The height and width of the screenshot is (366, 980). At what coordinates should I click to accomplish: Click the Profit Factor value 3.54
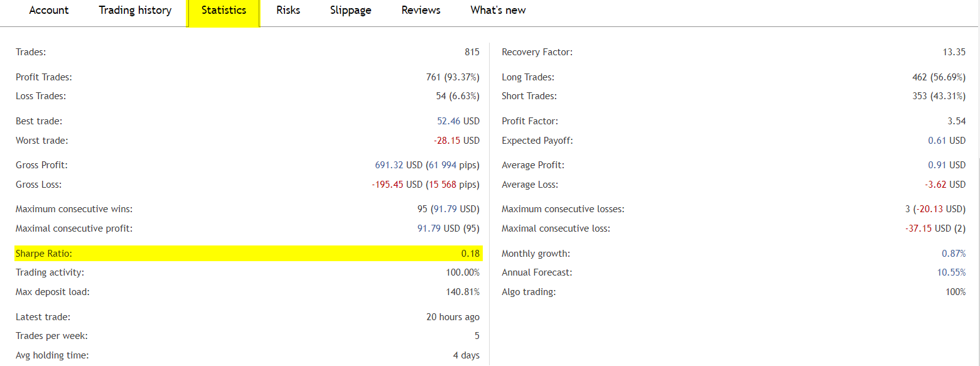click(x=957, y=121)
